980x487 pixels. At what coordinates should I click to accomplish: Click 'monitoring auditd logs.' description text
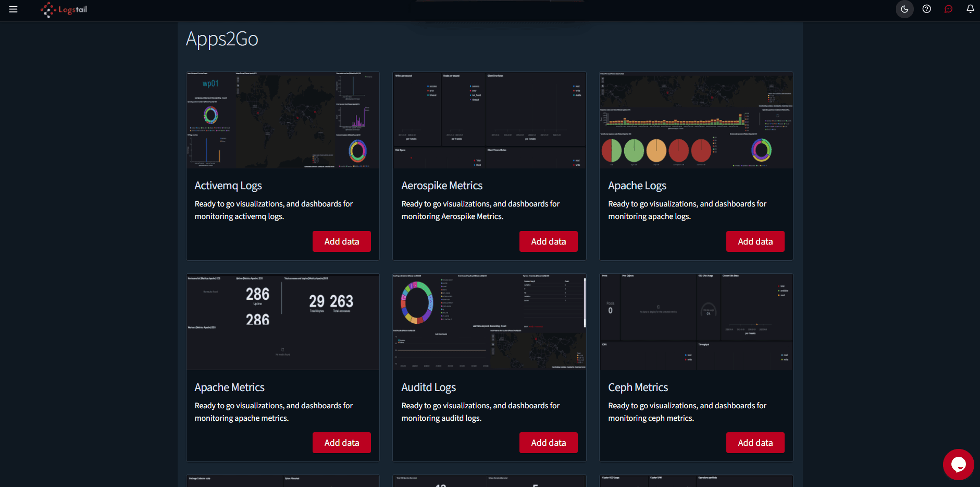pyautogui.click(x=441, y=418)
